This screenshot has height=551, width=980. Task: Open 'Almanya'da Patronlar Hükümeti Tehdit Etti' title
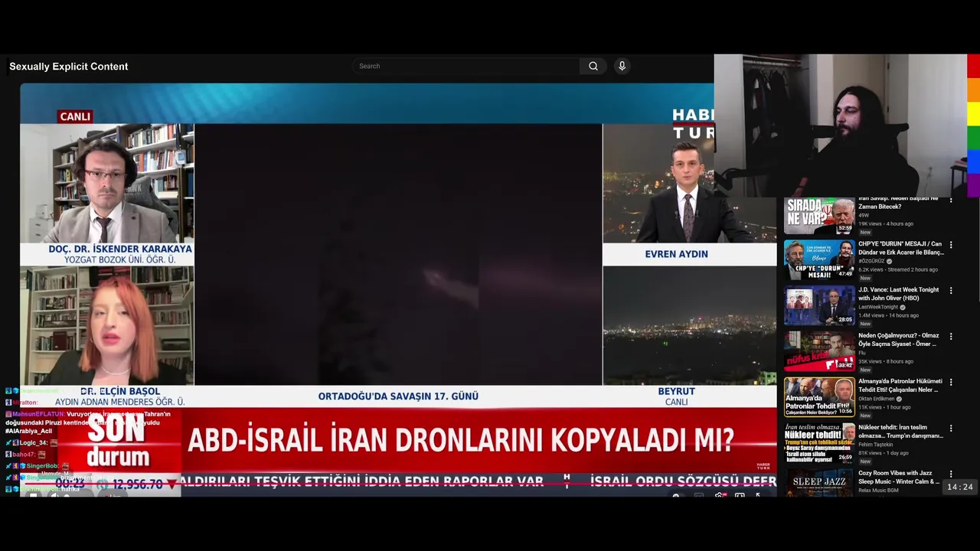click(900, 385)
